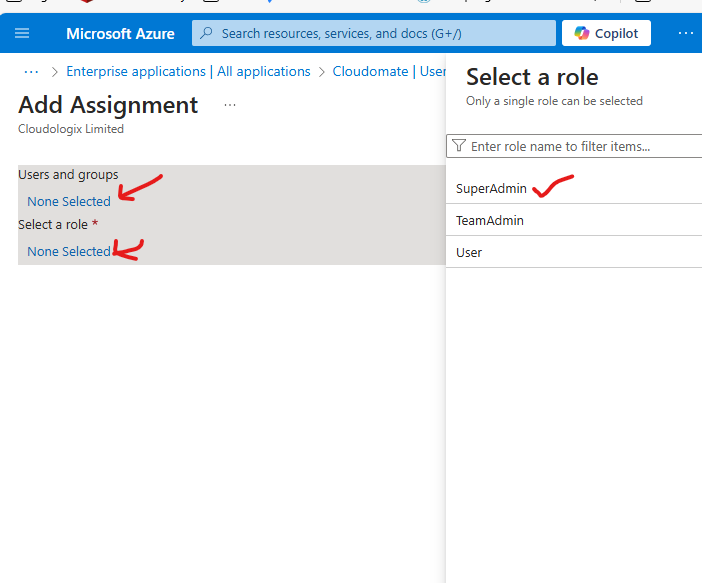Select the SuperAdmin role
The width and height of the screenshot is (702, 583).
coord(574,189)
